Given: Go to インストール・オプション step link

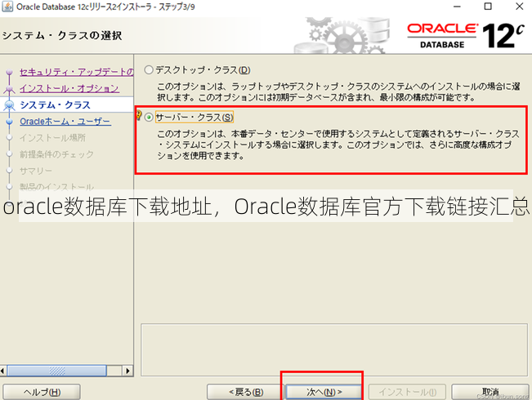Looking at the screenshot, I should 69,88.
